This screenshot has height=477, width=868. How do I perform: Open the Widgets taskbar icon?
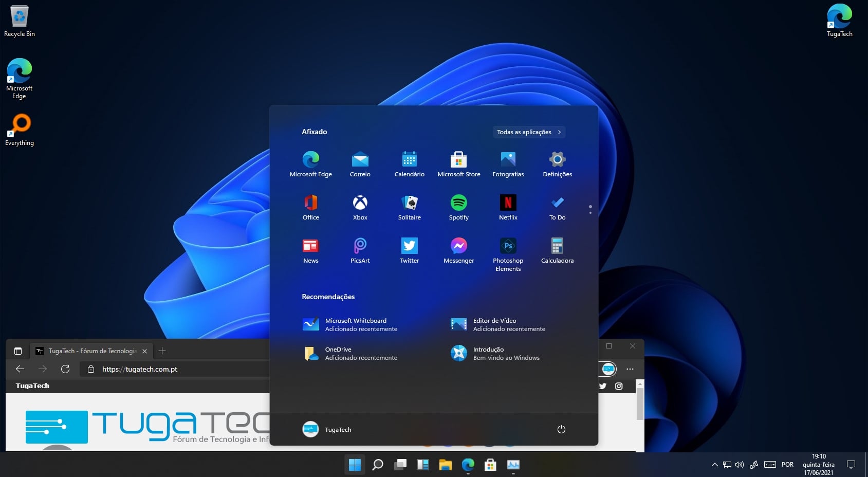(x=422, y=465)
